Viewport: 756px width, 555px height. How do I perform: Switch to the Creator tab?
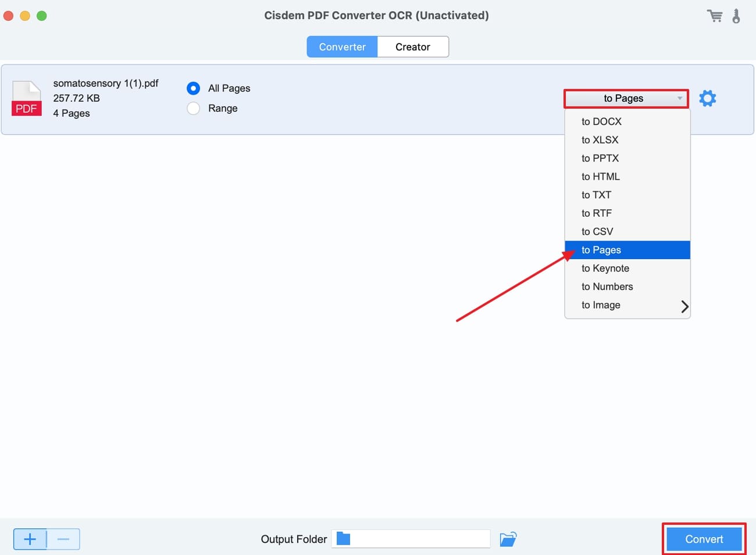[x=413, y=47]
